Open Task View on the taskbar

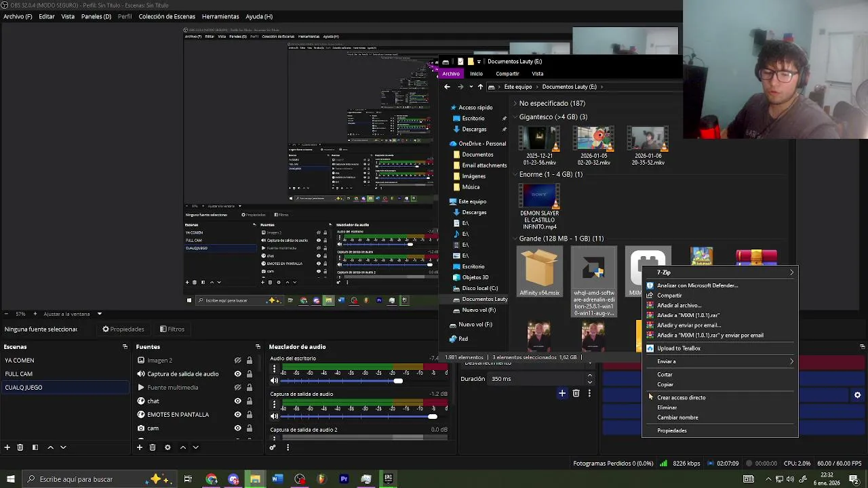coord(188,479)
